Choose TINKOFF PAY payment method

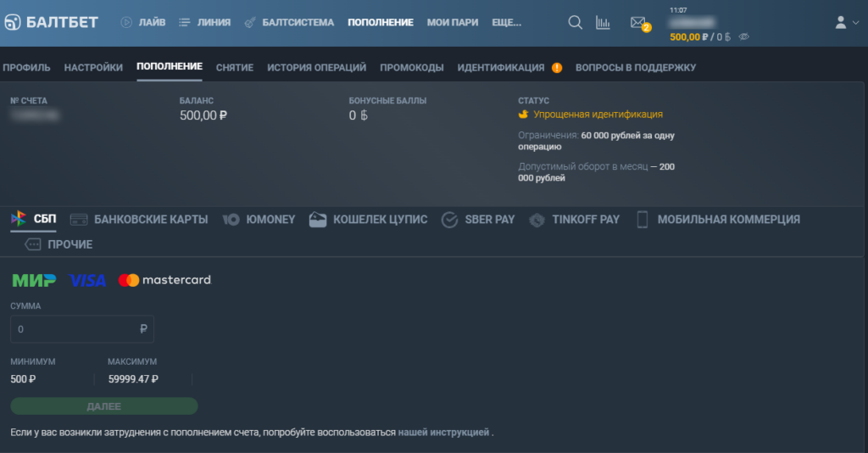click(586, 220)
